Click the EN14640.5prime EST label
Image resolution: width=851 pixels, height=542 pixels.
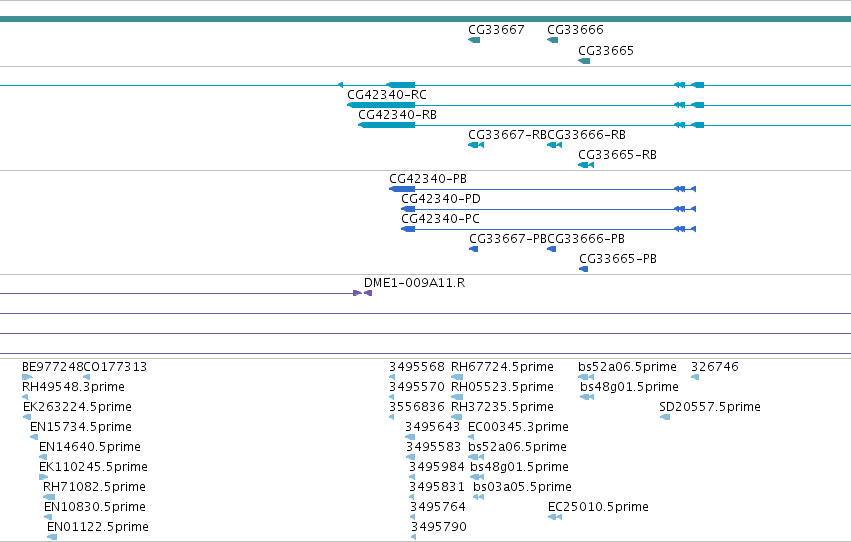[x=90, y=448]
